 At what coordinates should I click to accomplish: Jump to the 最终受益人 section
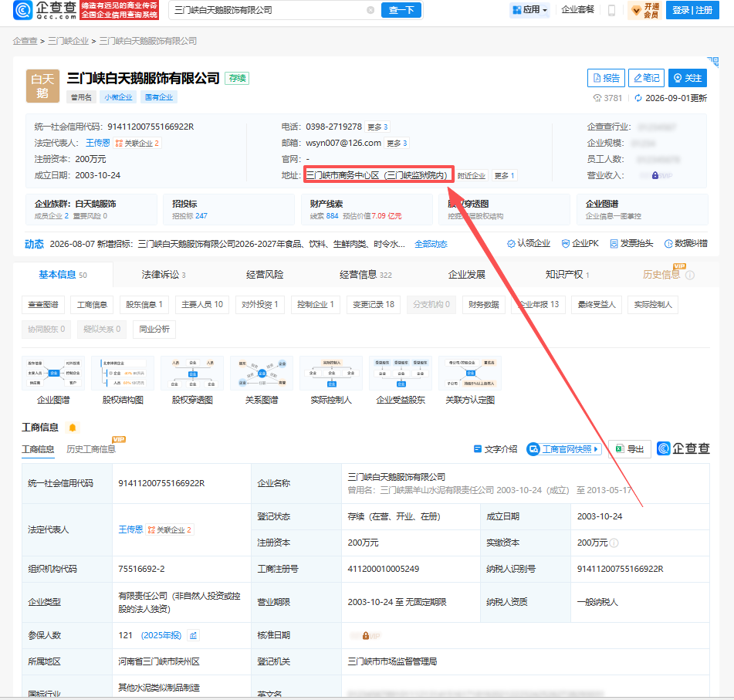597,304
